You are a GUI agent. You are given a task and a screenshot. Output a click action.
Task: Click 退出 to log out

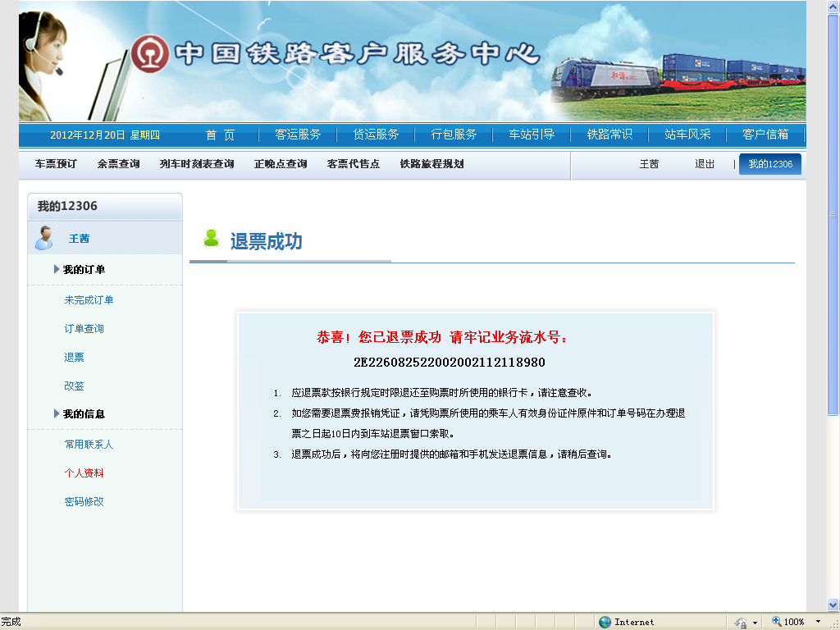[705, 164]
